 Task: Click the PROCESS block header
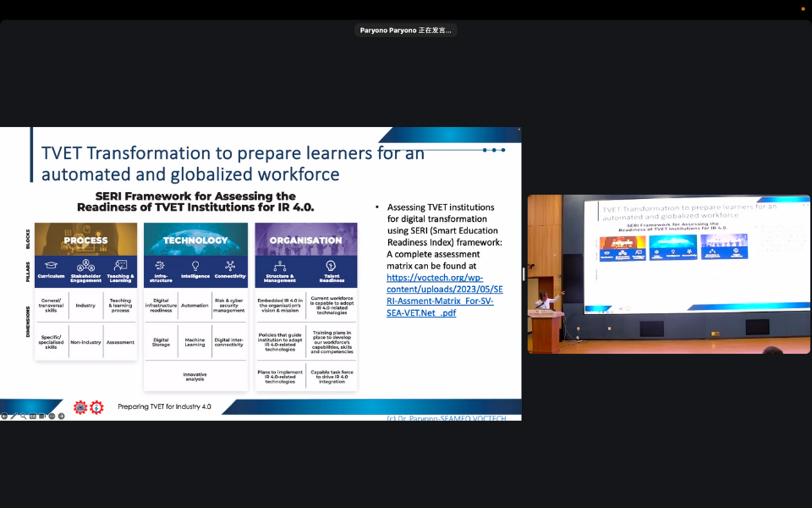pos(86,240)
